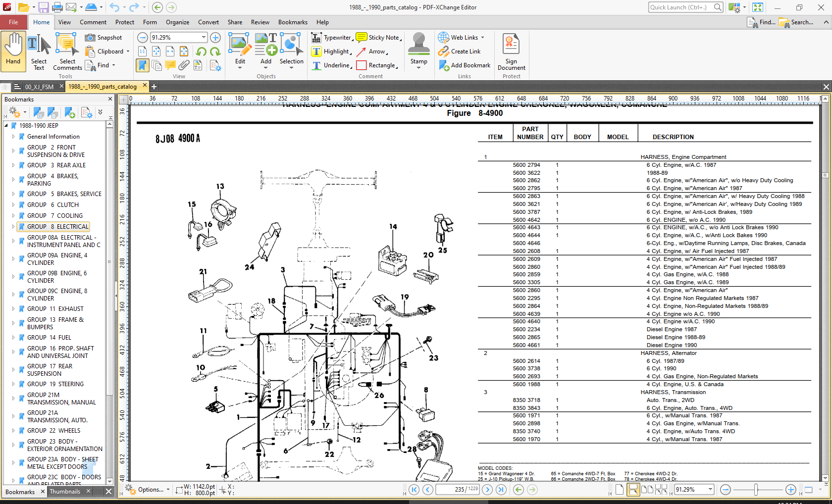Open the Stamp tool

coord(418,50)
